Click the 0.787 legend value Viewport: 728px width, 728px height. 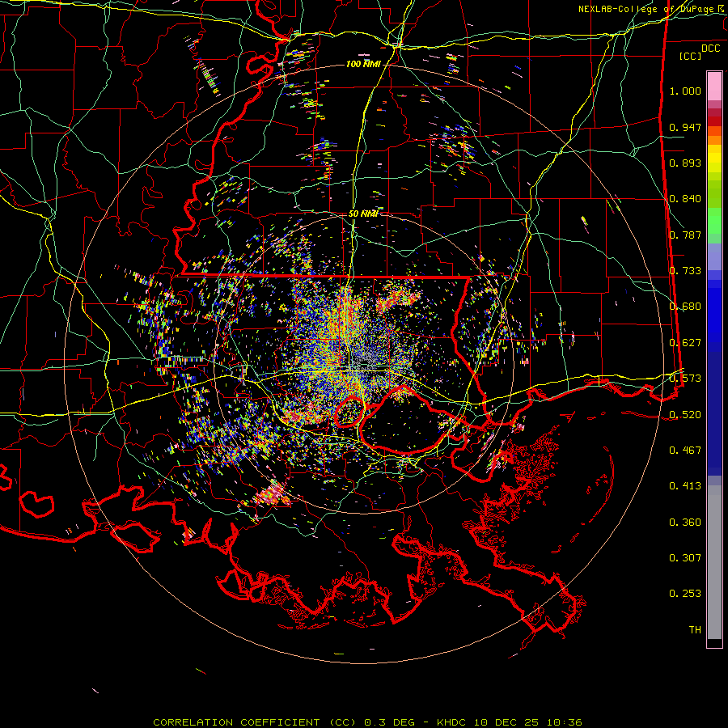tap(685, 235)
